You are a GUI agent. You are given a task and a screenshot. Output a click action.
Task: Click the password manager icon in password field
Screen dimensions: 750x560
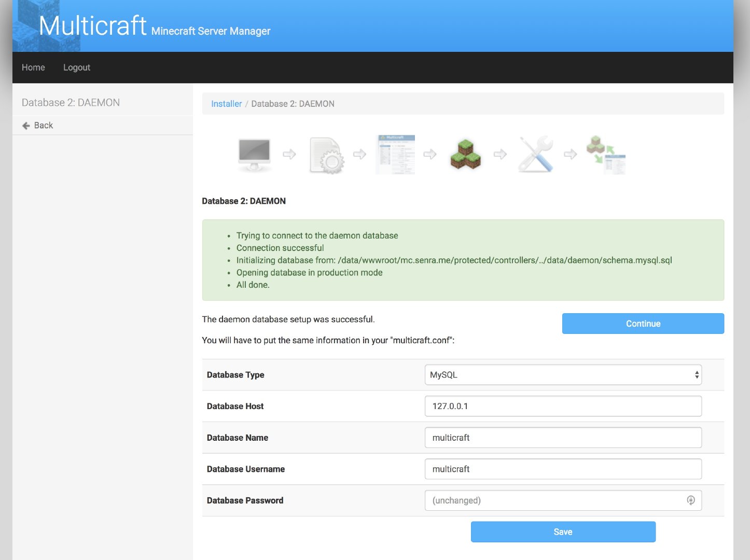tap(690, 500)
